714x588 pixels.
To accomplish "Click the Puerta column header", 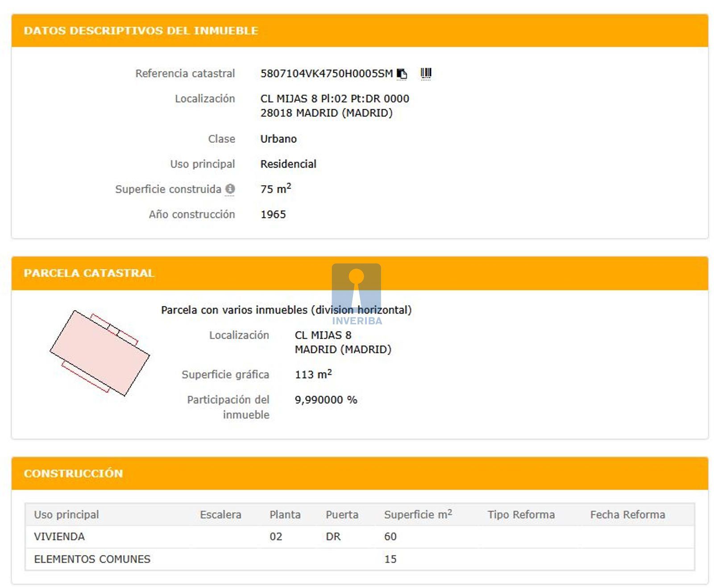I will [342, 514].
